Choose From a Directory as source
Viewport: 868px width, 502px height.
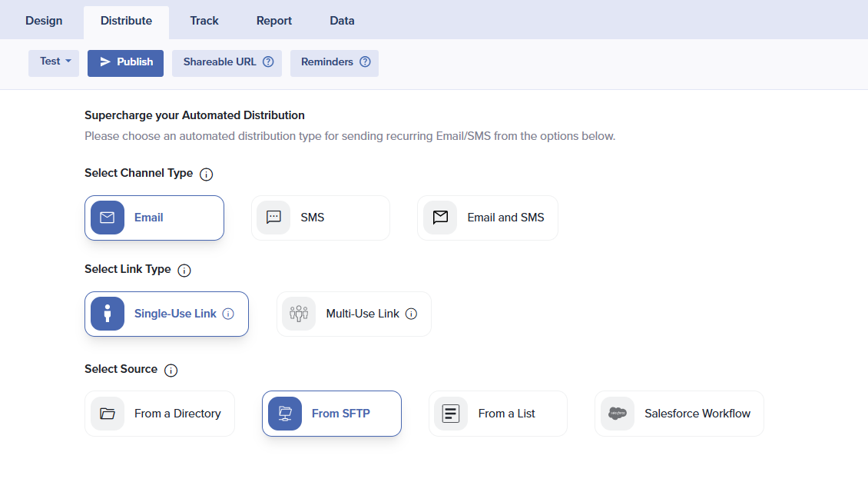tap(159, 414)
